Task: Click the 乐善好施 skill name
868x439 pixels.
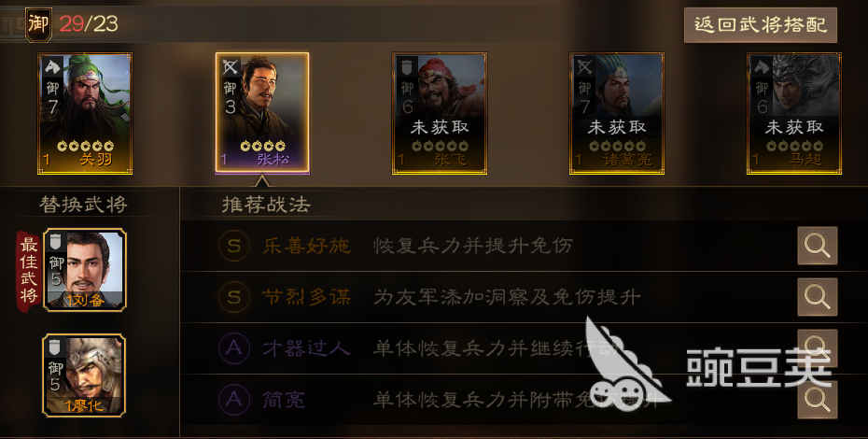Action: coord(307,246)
